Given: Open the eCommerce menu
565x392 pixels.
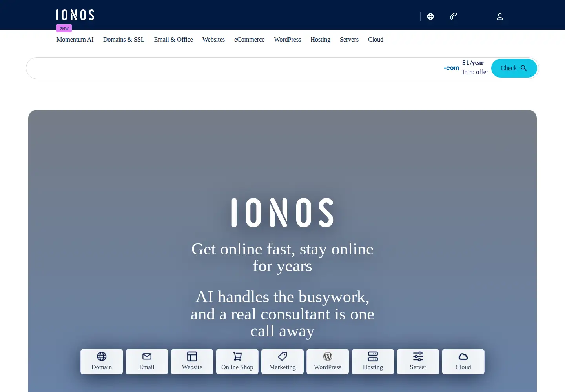Looking at the screenshot, I should 249,40.
